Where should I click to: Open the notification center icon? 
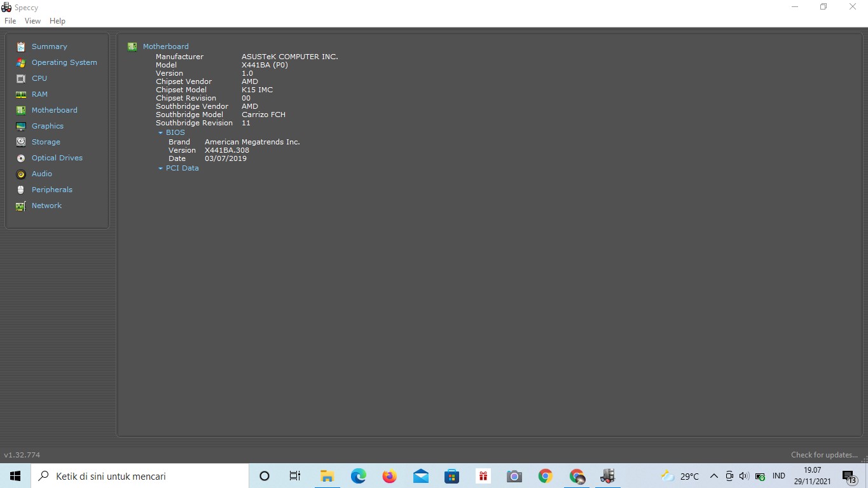[850, 476]
